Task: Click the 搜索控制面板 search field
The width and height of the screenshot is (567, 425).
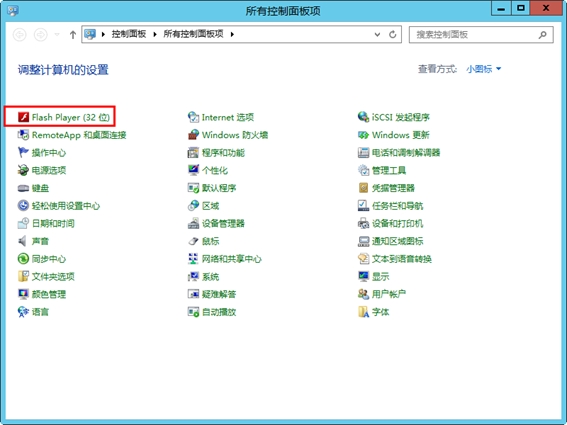Action: click(481, 35)
